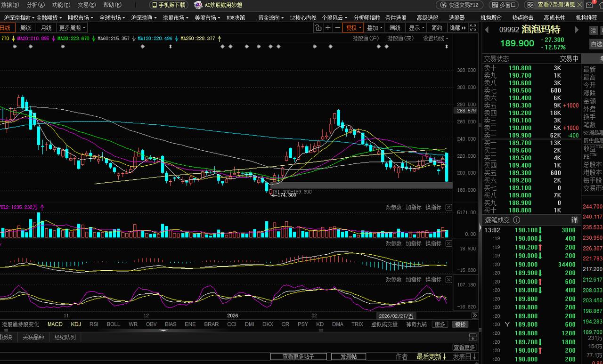Toggle 简约 simplified chart mode

(x=437, y=28)
